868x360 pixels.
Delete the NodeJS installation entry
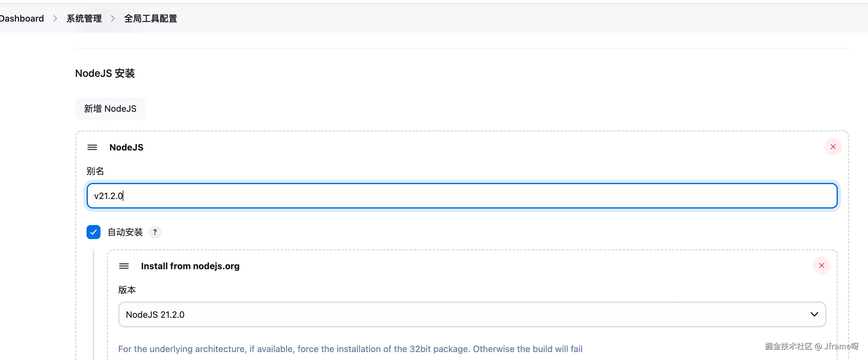click(x=832, y=147)
